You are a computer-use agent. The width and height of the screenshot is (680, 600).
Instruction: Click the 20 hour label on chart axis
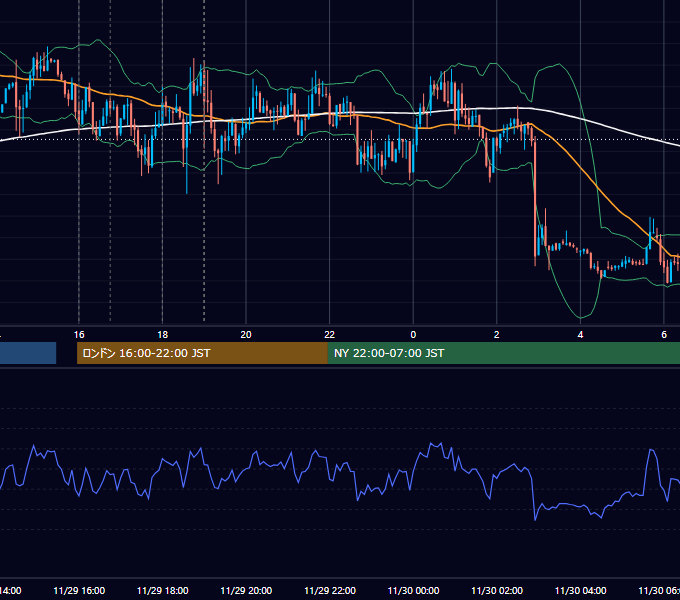point(246,335)
